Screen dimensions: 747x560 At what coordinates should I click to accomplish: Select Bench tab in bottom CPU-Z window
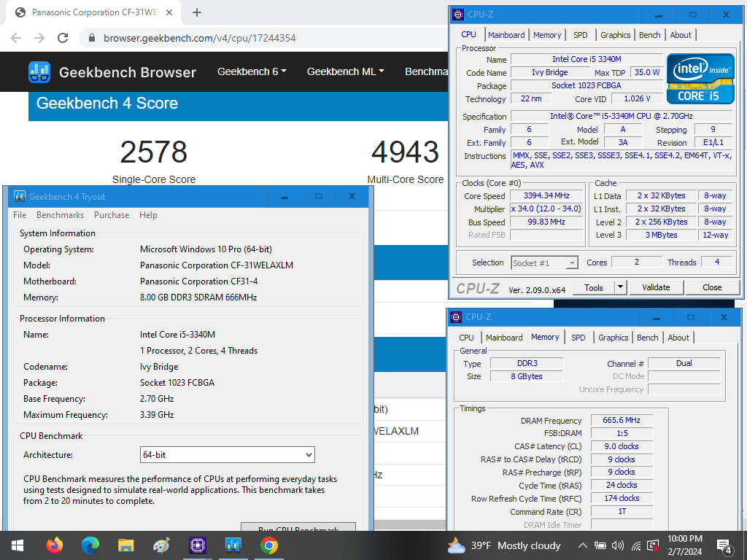point(648,337)
